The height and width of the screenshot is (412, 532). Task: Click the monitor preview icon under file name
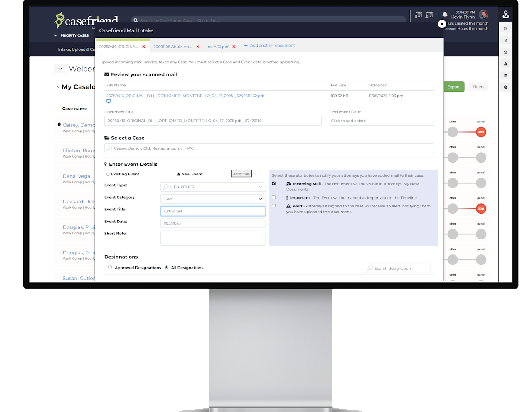108,101
